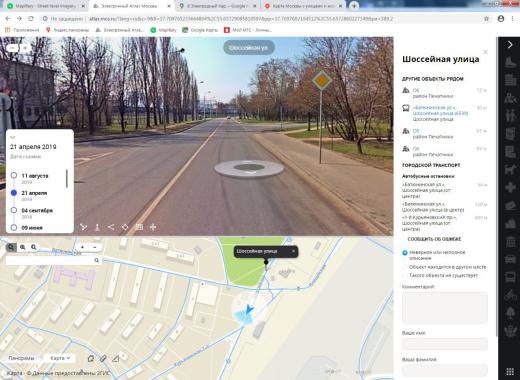Collapse the dark sidebar with arrow
Image resolution: width=520 pixels, height=380 pixels.
(510, 44)
